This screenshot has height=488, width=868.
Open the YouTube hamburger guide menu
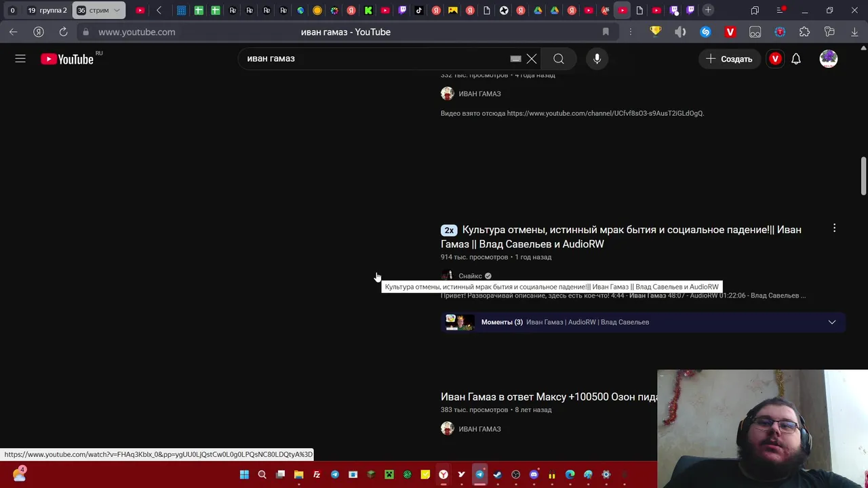pyautogui.click(x=20, y=59)
